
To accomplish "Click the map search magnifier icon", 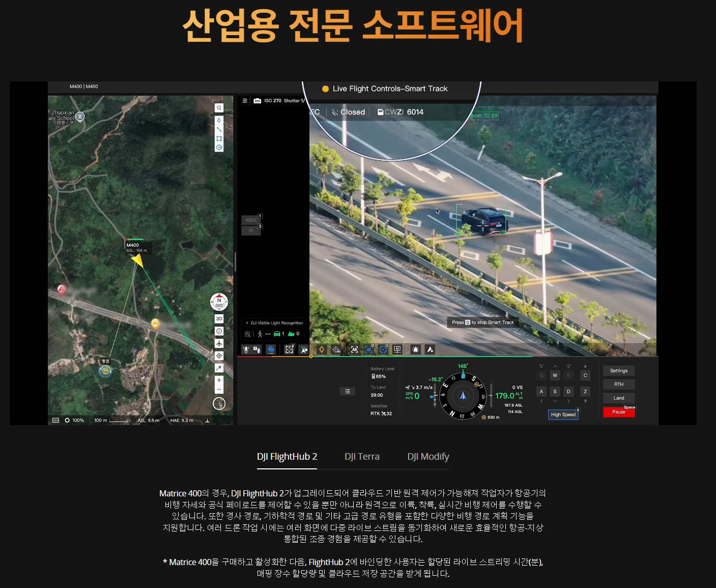I will [x=219, y=108].
